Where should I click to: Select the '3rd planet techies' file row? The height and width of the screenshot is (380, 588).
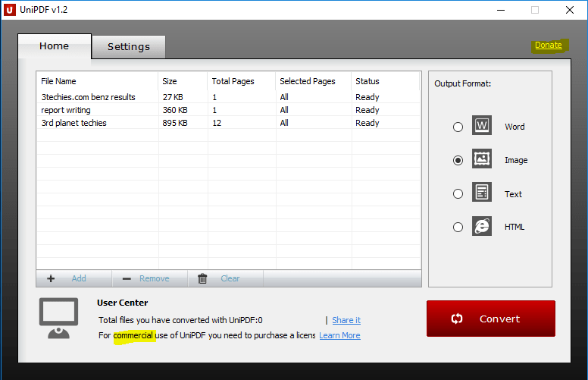(x=228, y=123)
